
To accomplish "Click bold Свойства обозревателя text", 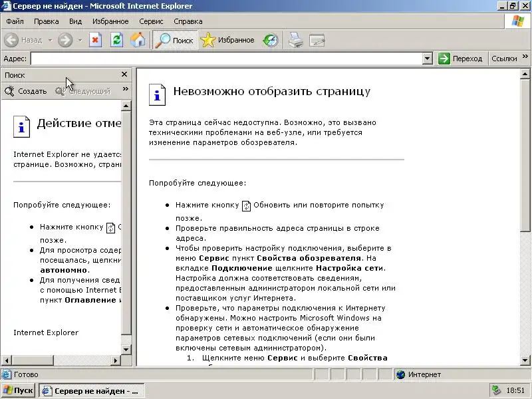I will [309, 258].
